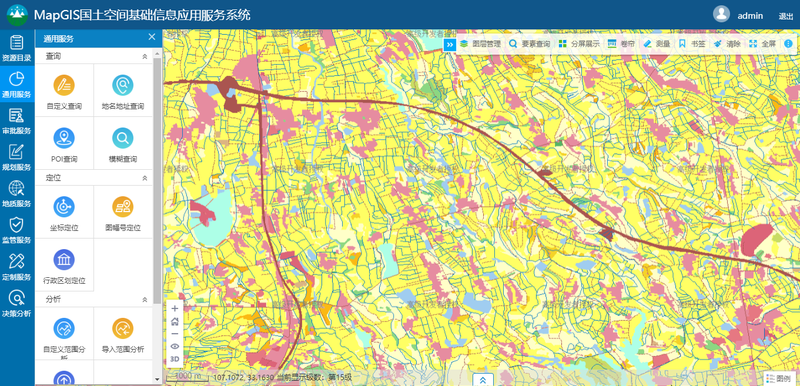Viewport: 800px width, 386px height.
Task: Select the POI查询 icon
Action: 64,138
